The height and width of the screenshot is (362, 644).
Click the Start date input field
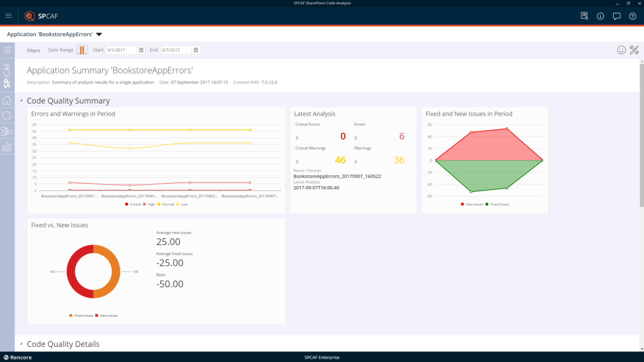pyautogui.click(x=121, y=50)
